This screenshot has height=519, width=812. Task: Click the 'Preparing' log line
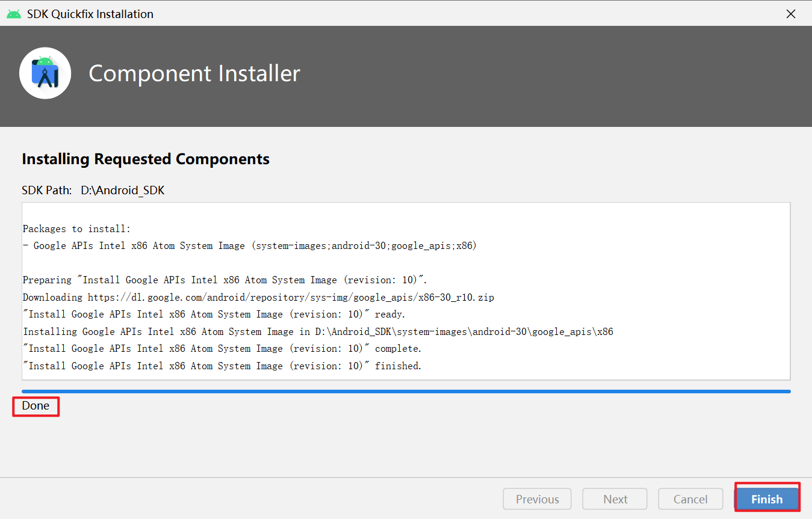click(x=225, y=280)
